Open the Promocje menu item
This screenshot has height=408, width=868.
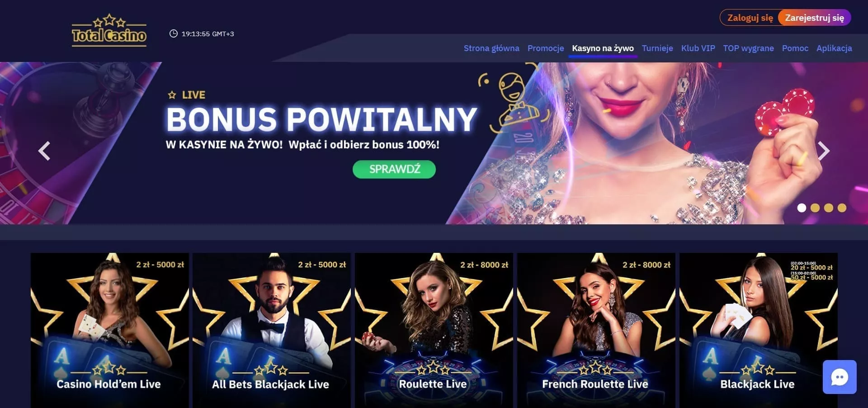click(x=546, y=48)
